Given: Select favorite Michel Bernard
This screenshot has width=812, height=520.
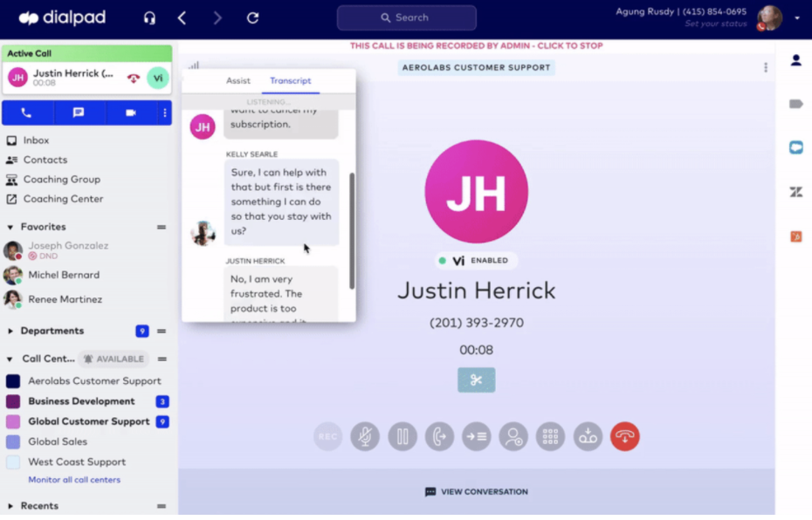Looking at the screenshot, I should [x=64, y=275].
